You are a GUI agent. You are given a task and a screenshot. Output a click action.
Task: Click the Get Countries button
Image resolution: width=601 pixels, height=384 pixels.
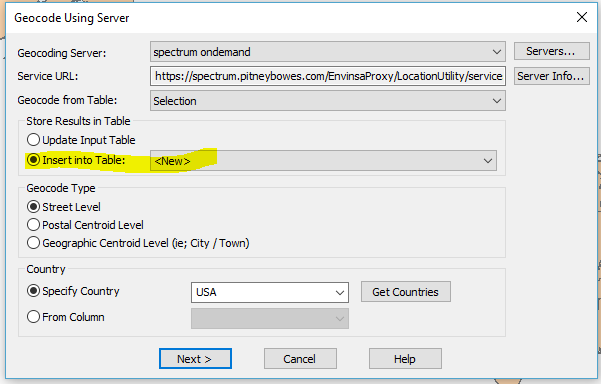click(406, 292)
